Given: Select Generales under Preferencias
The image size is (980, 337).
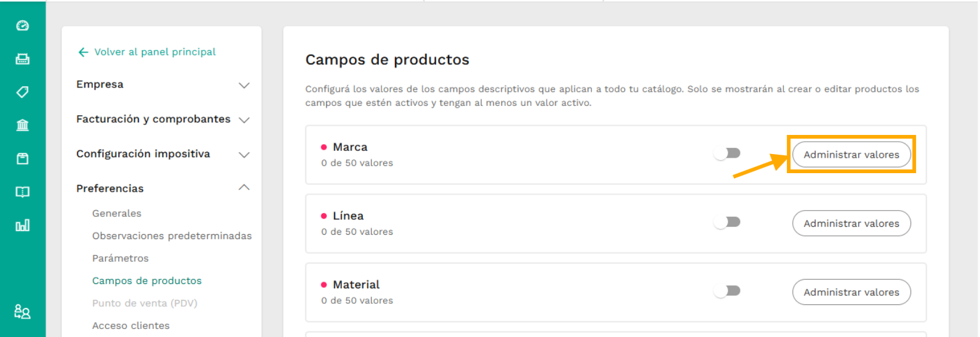Looking at the screenshot, I should click(x=117, y=214).
